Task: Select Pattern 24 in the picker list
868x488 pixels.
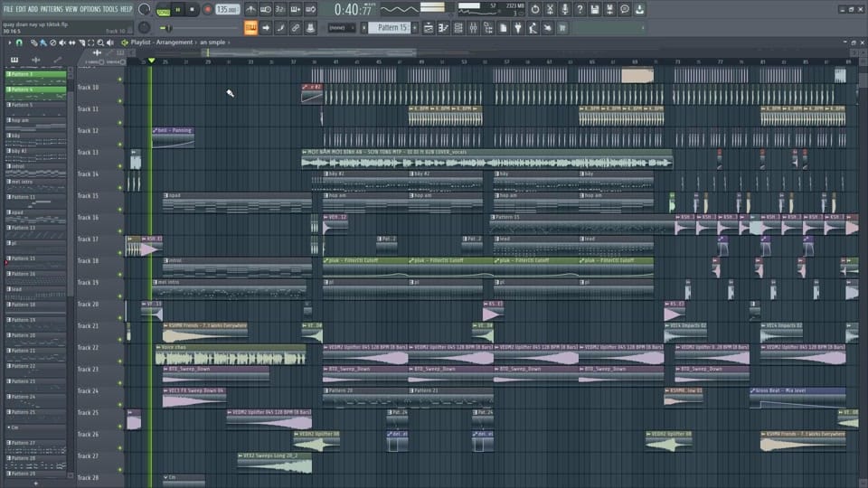Action: point(36,397)
